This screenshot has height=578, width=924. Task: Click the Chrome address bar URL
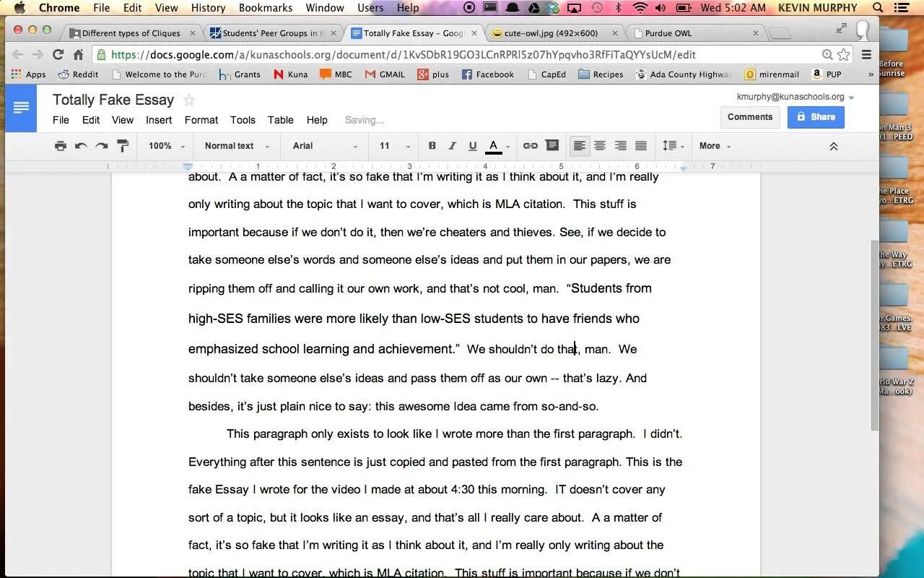(404, 55)
